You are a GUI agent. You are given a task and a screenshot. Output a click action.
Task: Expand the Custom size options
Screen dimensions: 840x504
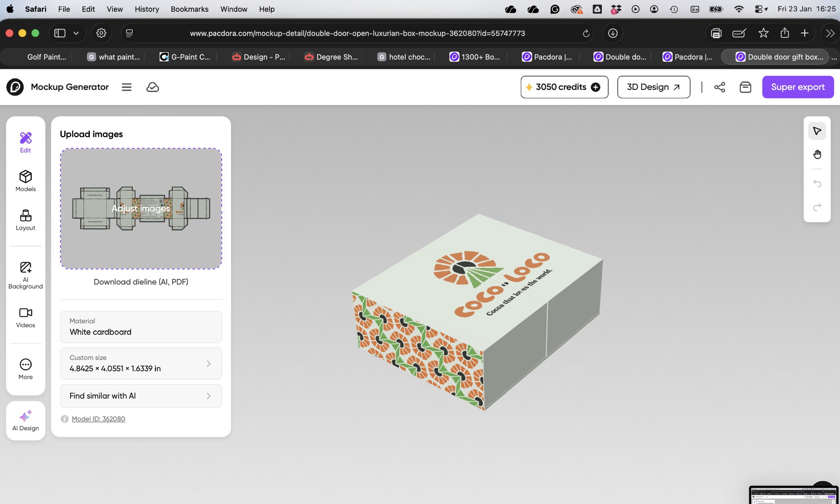coord(141,363)
